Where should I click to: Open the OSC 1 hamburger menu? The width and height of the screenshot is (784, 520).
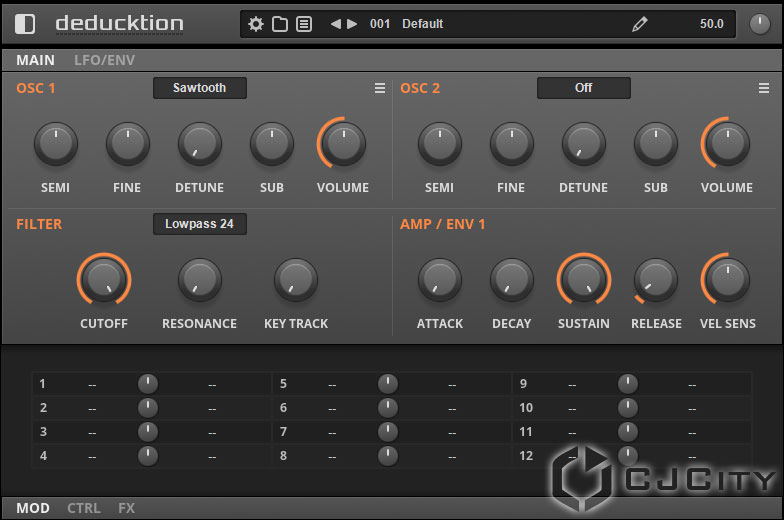(380, 88)
